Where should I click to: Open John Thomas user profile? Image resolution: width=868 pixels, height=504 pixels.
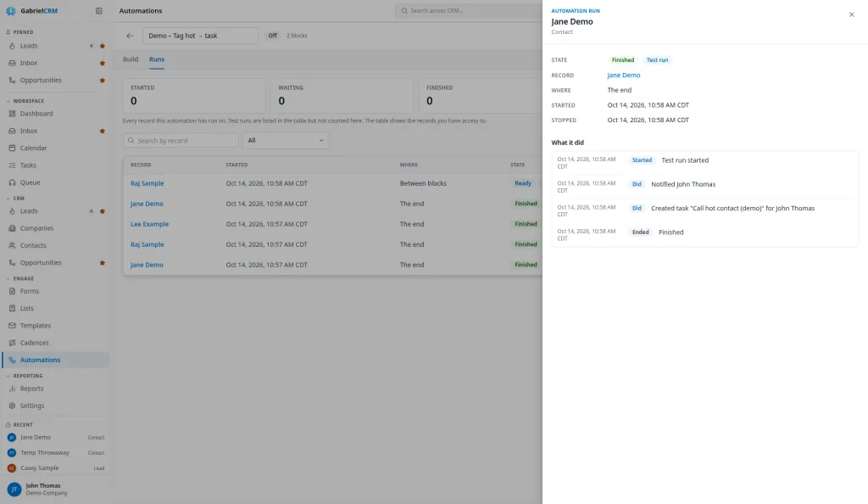click(56, 489)
